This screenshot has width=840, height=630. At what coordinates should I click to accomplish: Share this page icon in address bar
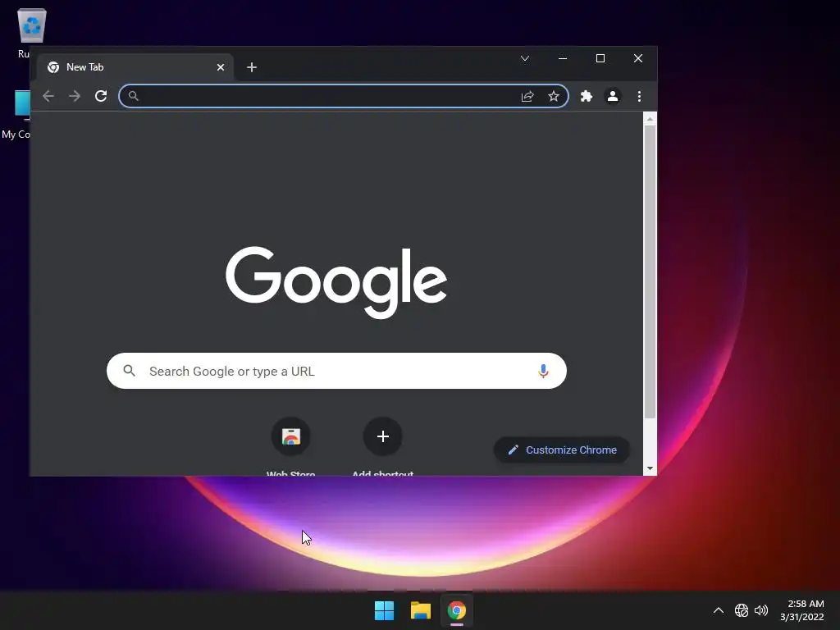point(527,96)
